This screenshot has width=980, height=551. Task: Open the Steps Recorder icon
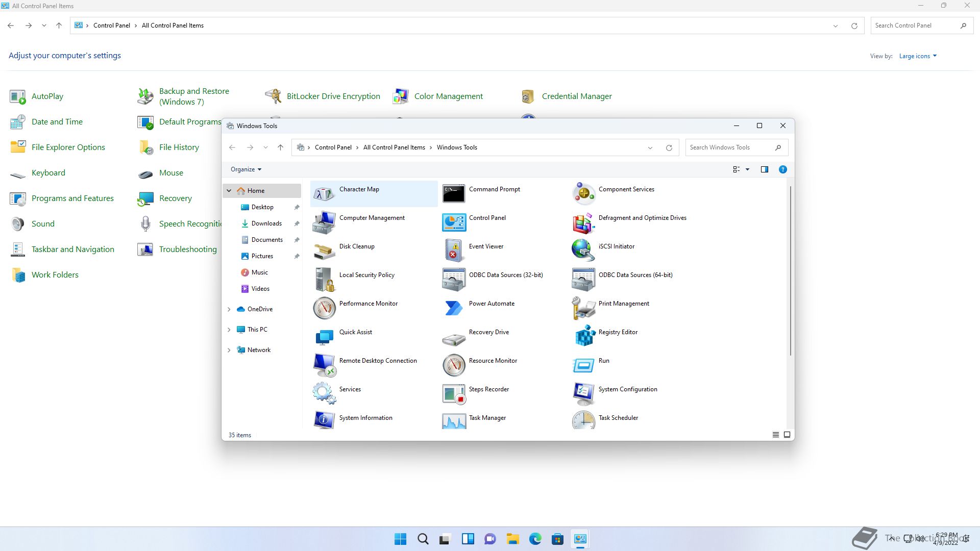point(454,394)
